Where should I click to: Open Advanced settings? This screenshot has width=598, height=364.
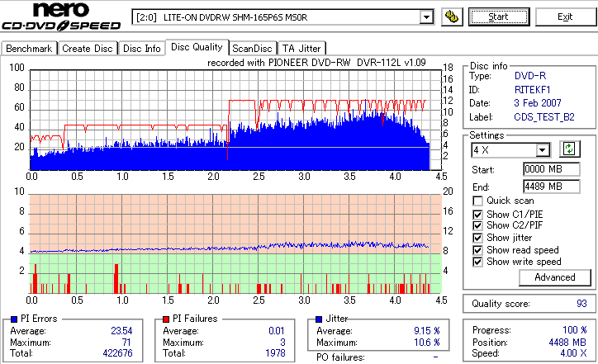[555, 277]
